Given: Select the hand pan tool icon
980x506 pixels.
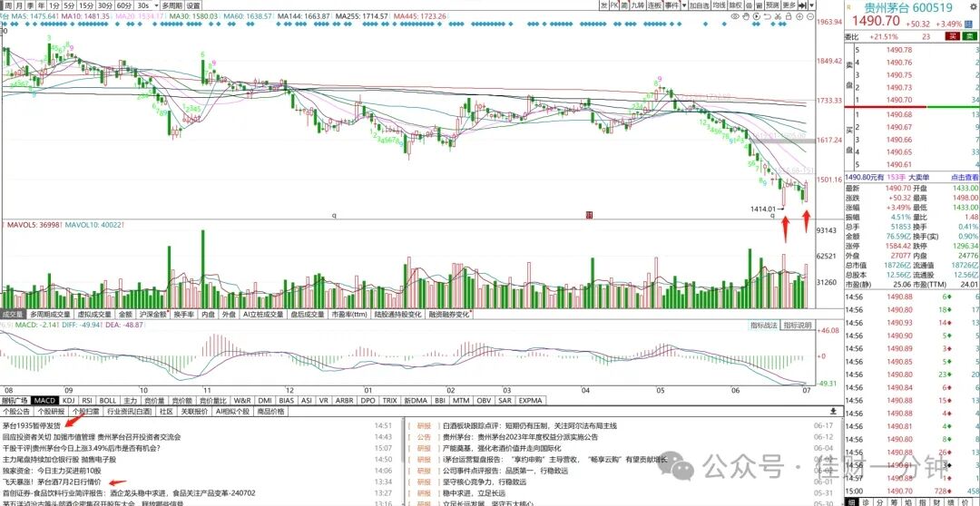Looking at the screenshot, I should pyautogui.click(x=746, y=16).
